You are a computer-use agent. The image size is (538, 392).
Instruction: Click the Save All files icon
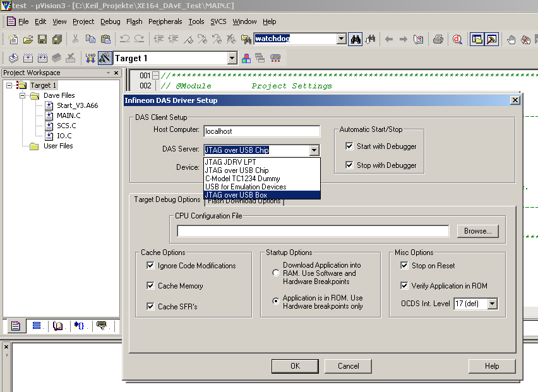point(57,39)
